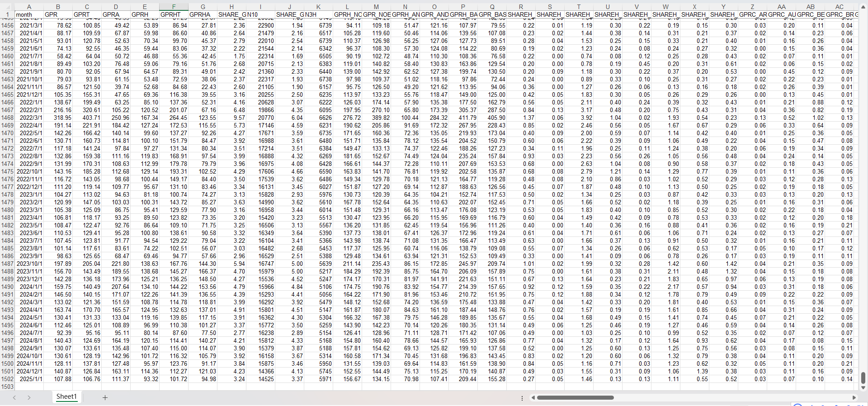Select column A header
The image size is (868, 406).
(29, 7)
